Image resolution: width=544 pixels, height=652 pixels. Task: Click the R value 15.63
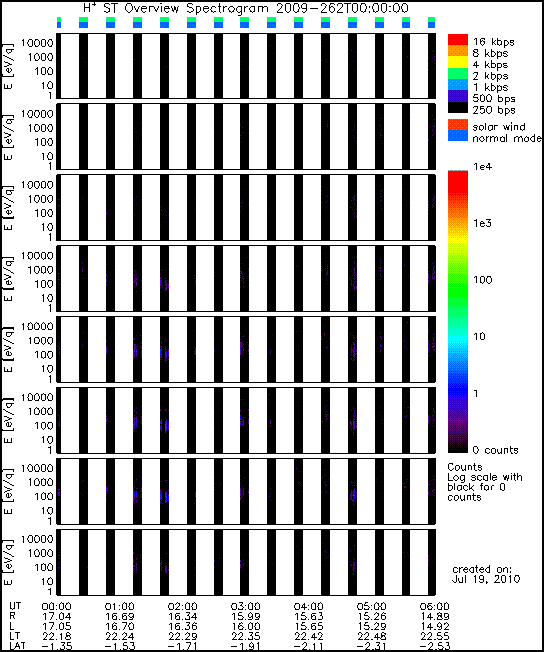click(x=308, y=617)
